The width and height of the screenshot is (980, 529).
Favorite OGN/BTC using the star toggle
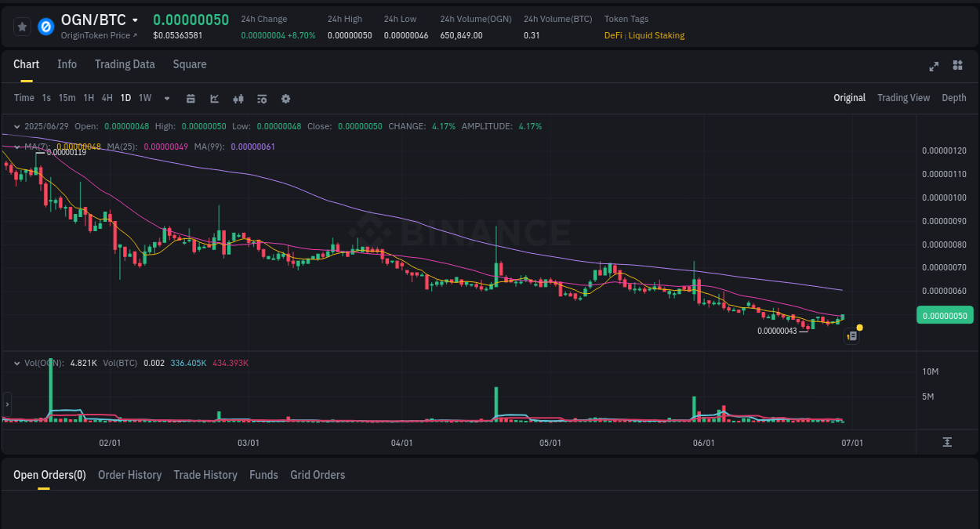click(x=22, y=26)
